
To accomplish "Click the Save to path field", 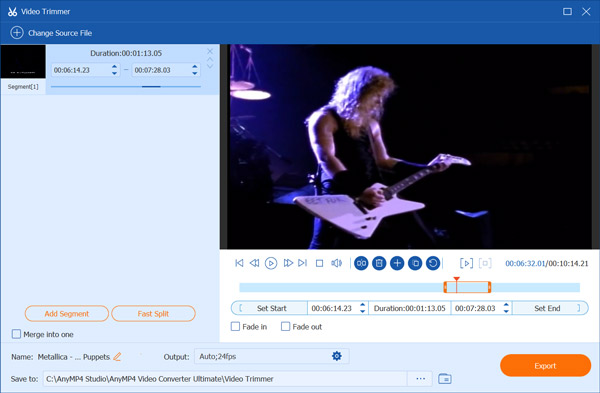I will point(225,379).
